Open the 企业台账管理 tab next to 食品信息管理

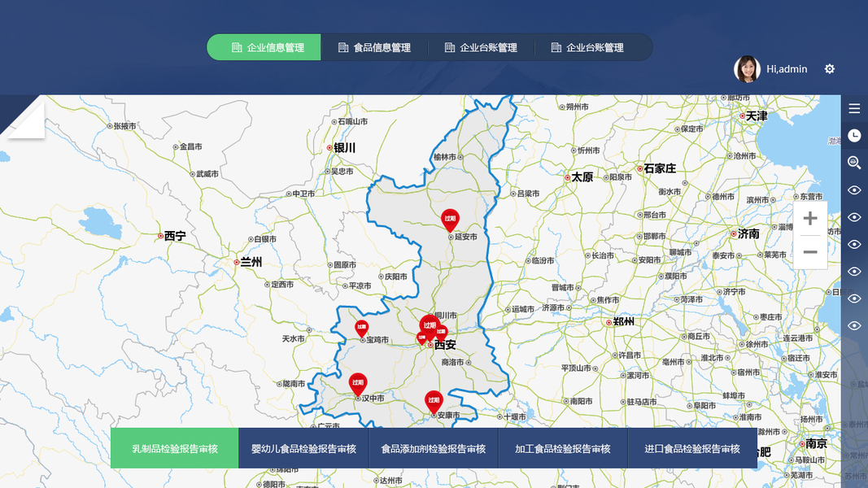click(x=481, y=48)
